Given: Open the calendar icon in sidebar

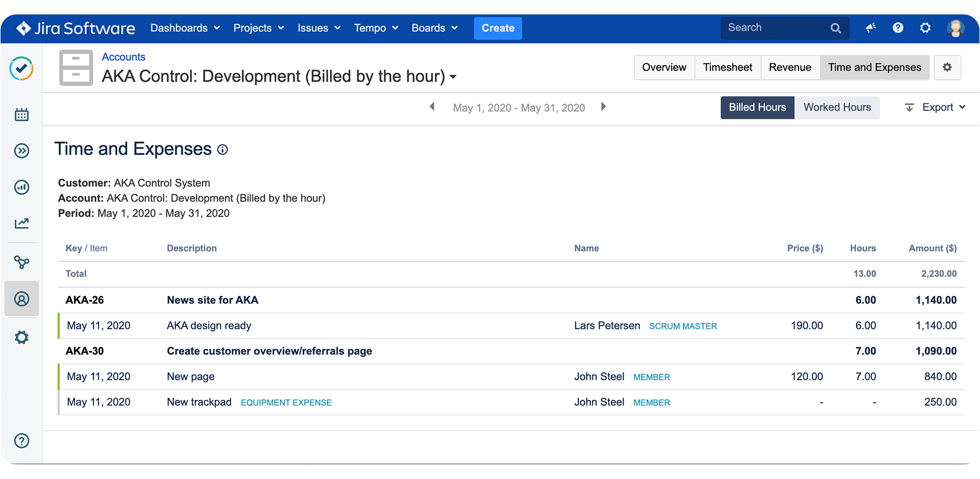Looking at the screenshot, I should click(22, 114).
